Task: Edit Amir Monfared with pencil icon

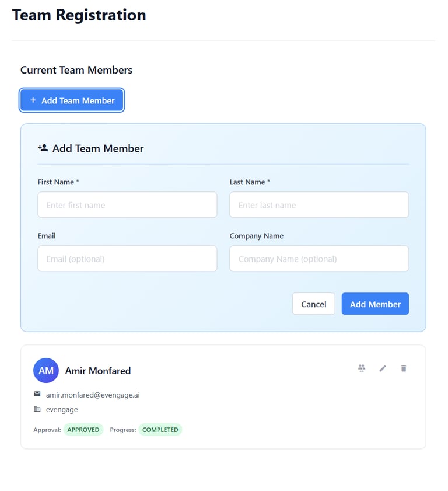Action: tap(383, 368)
